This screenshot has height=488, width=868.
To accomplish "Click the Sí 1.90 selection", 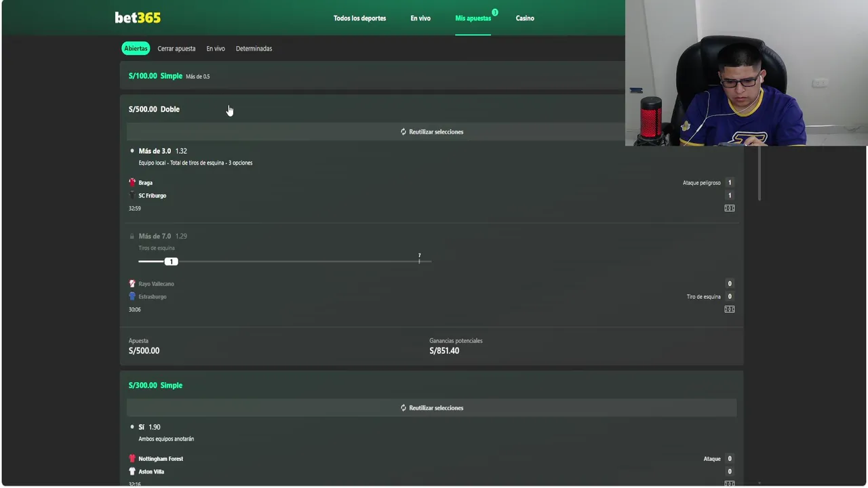I will (149, 427).
